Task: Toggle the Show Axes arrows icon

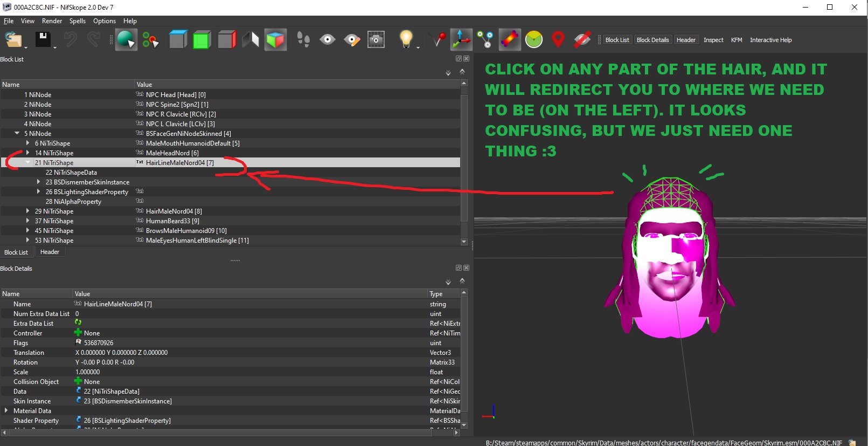Action: [x=461, y=40]
